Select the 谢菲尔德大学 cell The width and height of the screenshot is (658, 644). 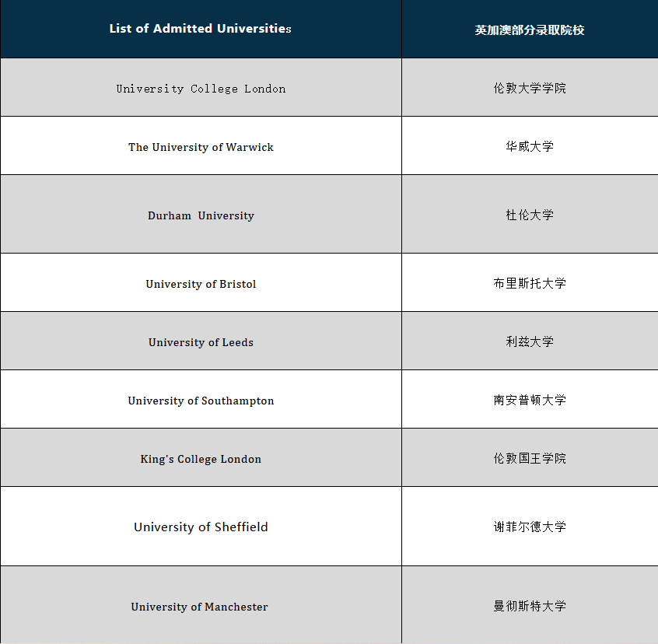(x=530, y=527)
